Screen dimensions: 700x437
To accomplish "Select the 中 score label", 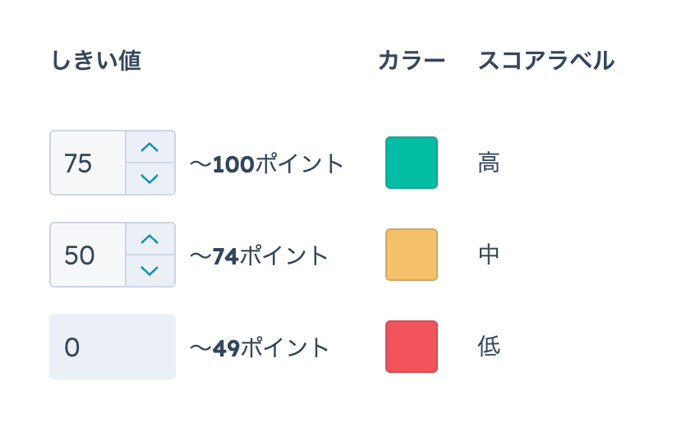I will [489, 255].
